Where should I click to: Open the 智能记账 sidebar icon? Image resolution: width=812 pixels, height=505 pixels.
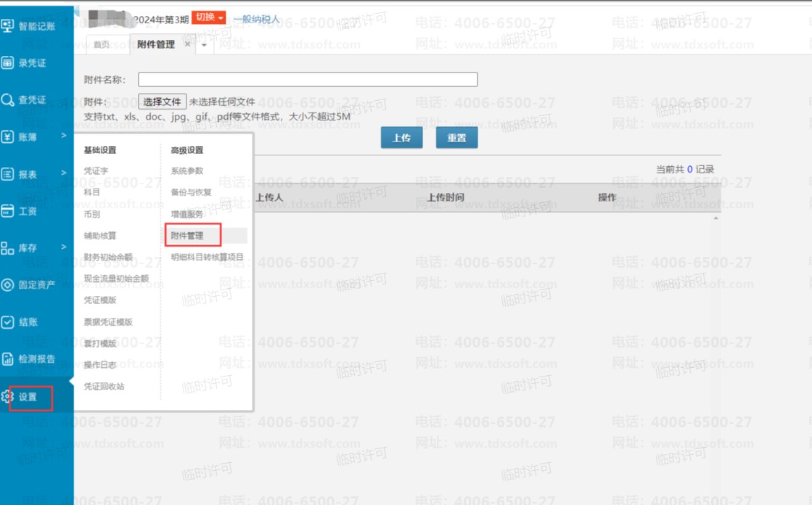pos(8,26)
